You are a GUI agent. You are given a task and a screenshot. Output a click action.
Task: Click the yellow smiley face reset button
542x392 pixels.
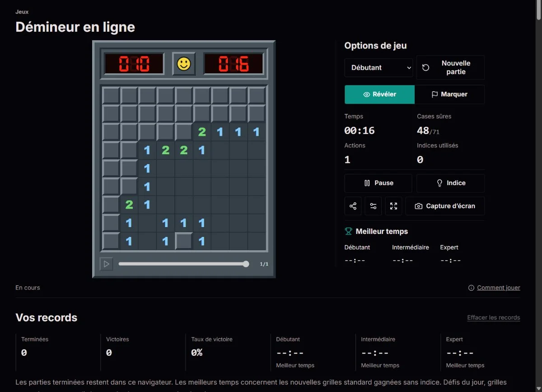(x=184, y=64)
